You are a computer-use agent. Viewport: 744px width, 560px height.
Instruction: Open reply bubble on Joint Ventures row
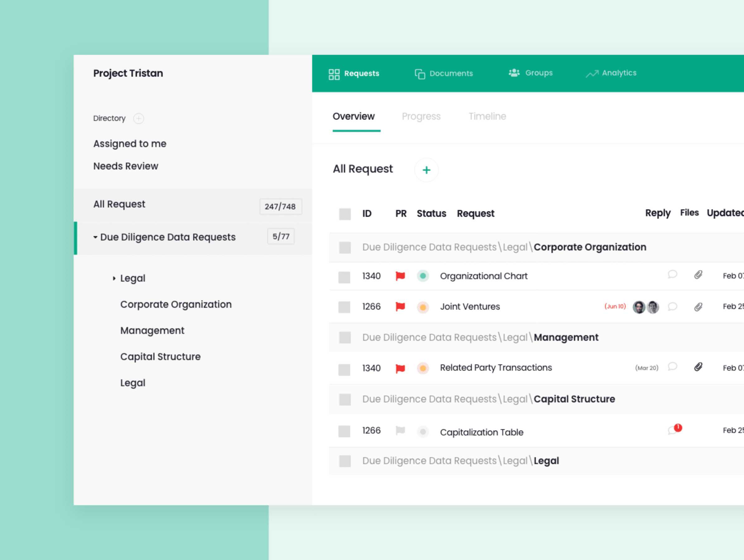click(x=672, y=307)
